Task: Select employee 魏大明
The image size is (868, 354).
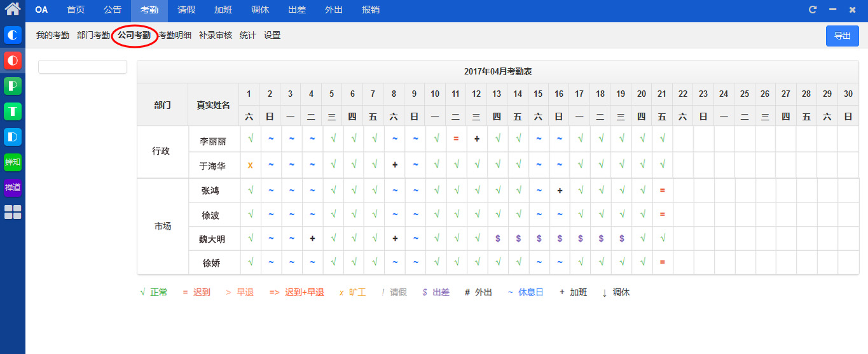Action: [x=212, y=239]
